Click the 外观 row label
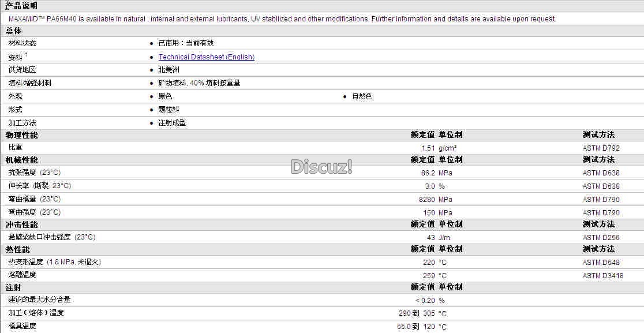 pyautogui.click(x=15, y=96)
